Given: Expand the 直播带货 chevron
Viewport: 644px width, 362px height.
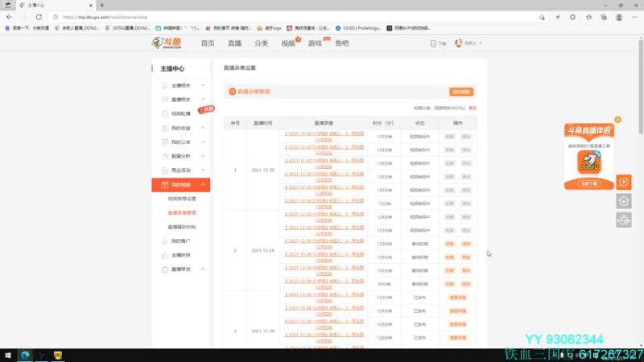Looking at the screenshot, I should click(x=203, y=269).
